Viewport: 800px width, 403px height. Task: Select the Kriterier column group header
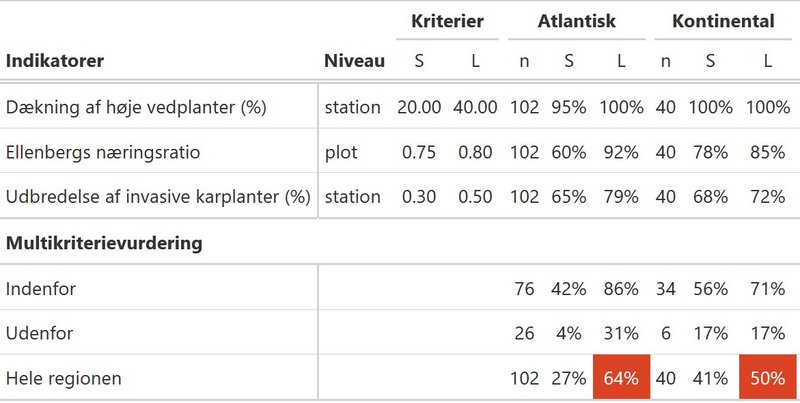(x=447, y=21)
